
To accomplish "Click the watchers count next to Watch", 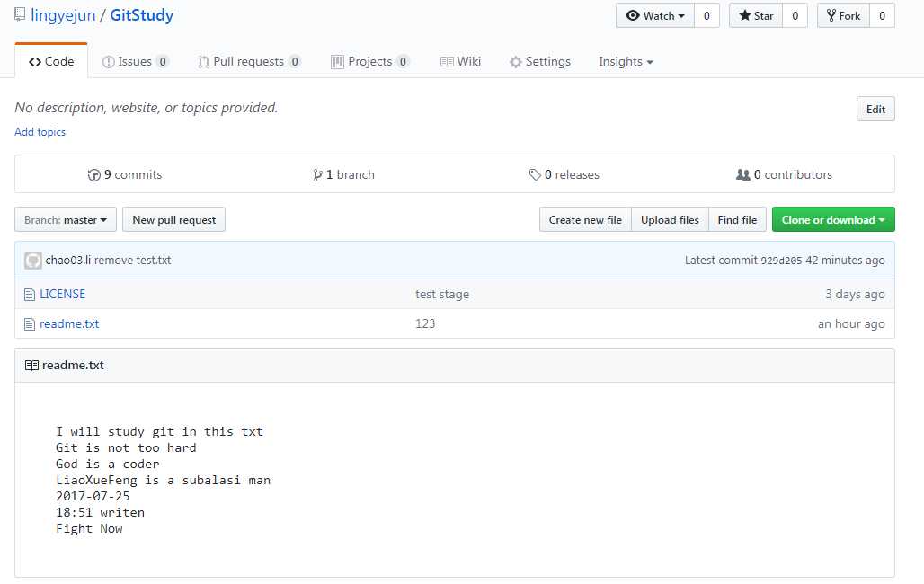I will click(x=706, y=16).
